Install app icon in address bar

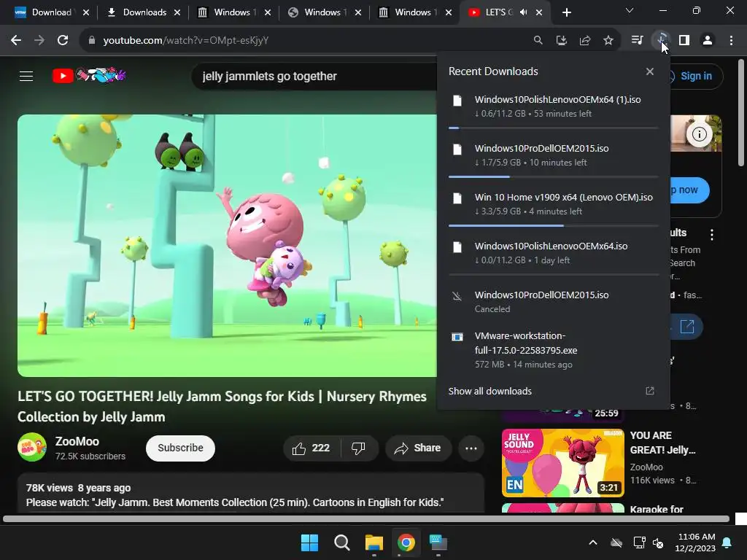(561, 41)
